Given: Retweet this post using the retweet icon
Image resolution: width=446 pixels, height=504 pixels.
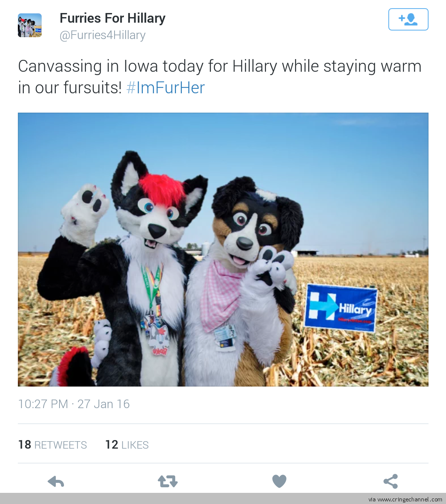Looking at the screenshot, I should tap(168, 481).
